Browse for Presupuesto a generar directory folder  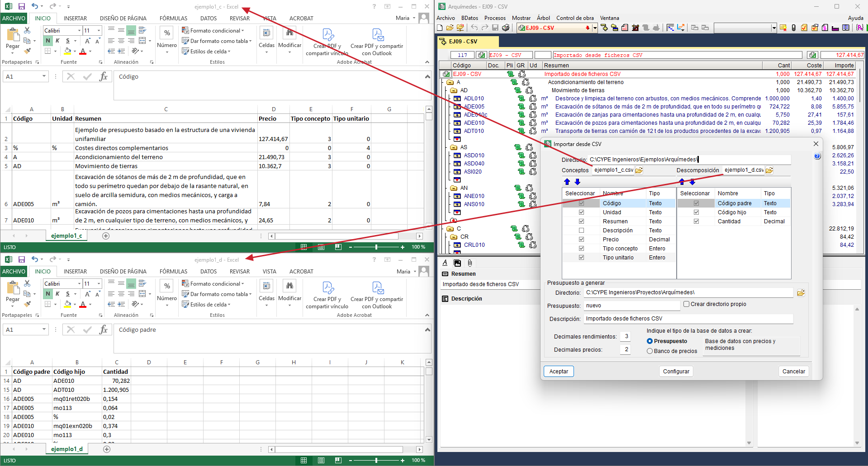point(801,293)
